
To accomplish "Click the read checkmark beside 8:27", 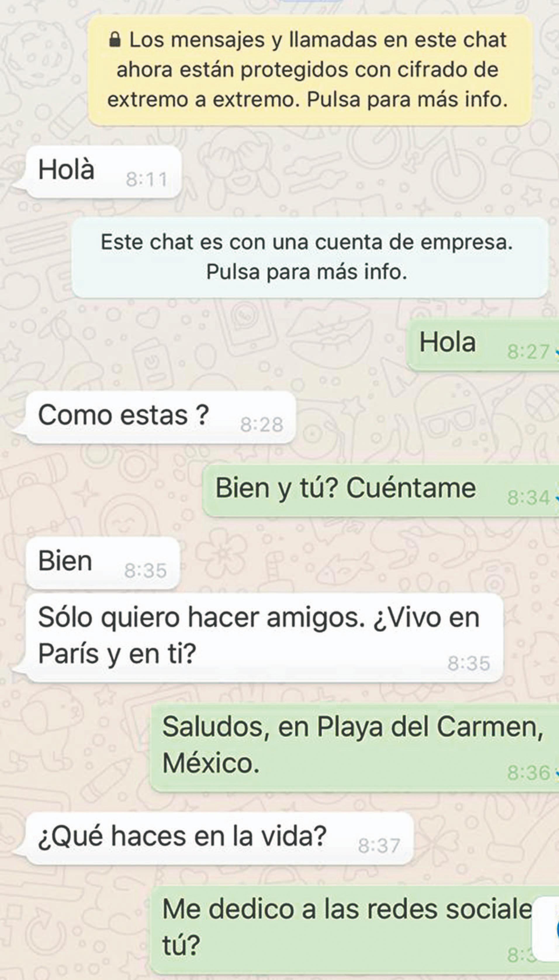I will click(556, 352).
